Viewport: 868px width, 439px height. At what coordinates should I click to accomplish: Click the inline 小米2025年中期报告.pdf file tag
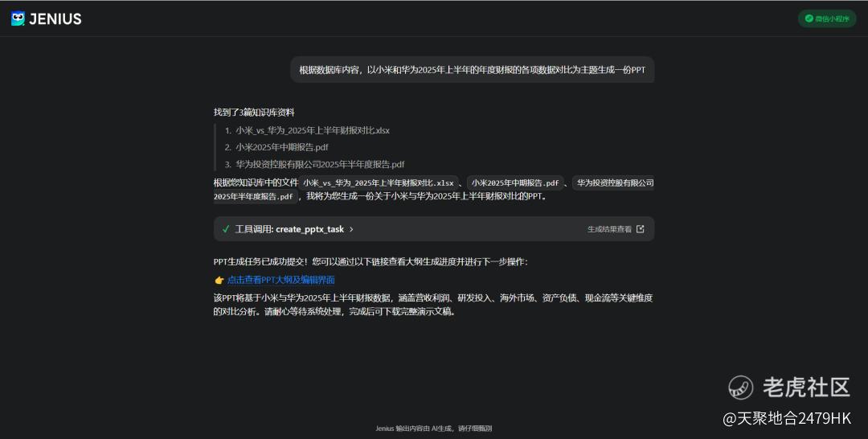coord(515,183)
